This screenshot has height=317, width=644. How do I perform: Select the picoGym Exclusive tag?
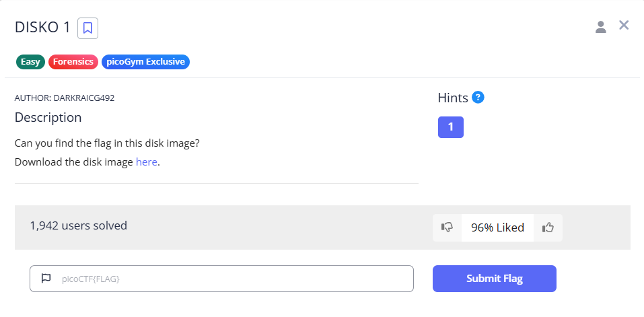145,62
